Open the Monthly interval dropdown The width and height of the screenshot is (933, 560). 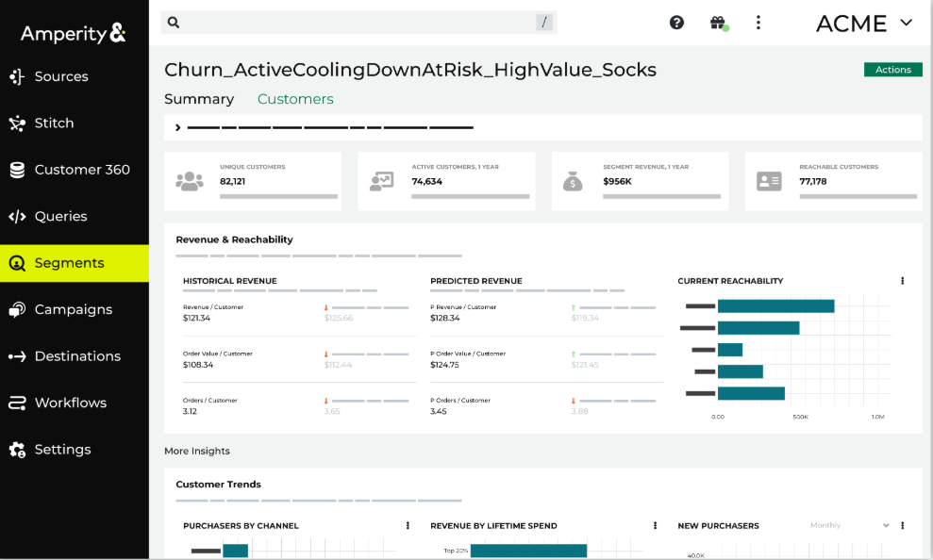(x=849, y=525)
